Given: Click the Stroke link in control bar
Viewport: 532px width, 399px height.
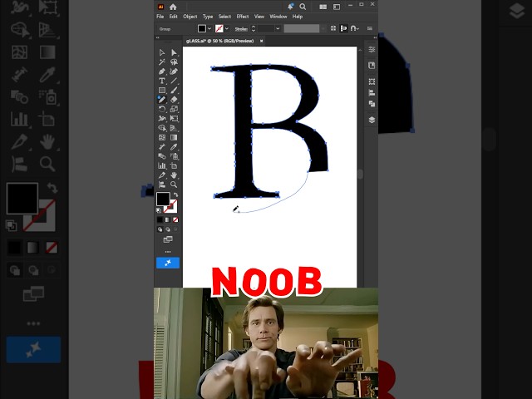Looking at the screenshot, I should click(241, 29).
